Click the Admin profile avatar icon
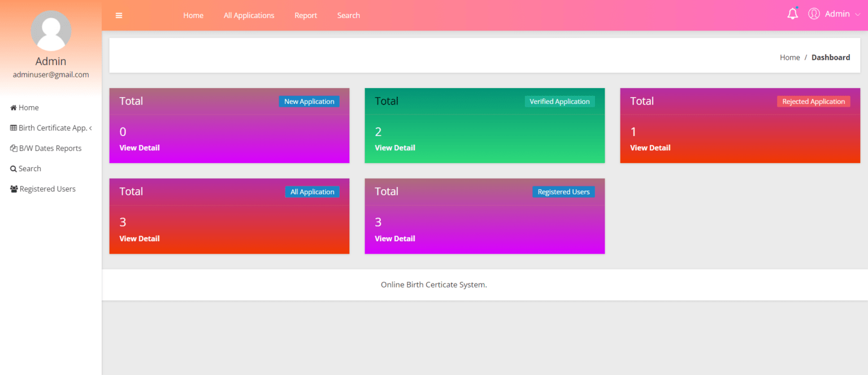Image resolution: width=868 pixels, height=375 pixels. (814, 14)
